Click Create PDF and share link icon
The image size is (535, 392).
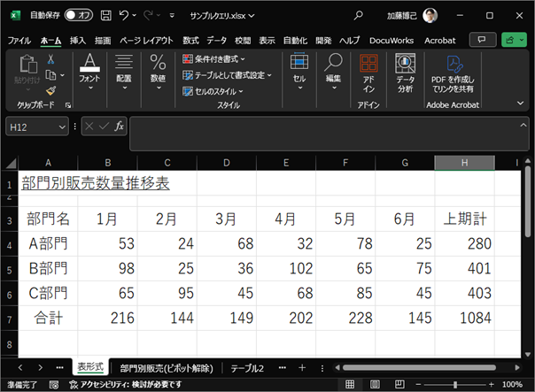point(453,74)
